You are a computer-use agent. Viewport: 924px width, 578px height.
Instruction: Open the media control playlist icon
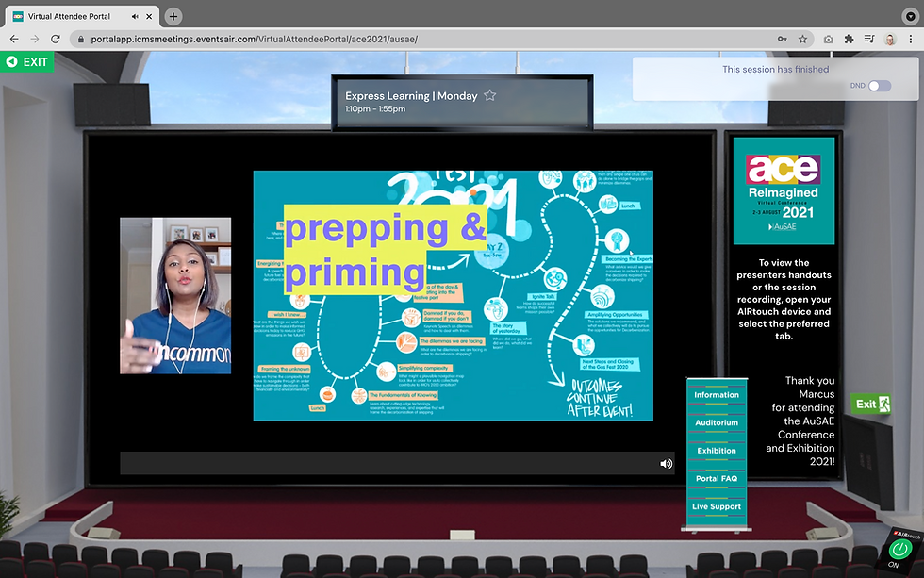[869, 39]
